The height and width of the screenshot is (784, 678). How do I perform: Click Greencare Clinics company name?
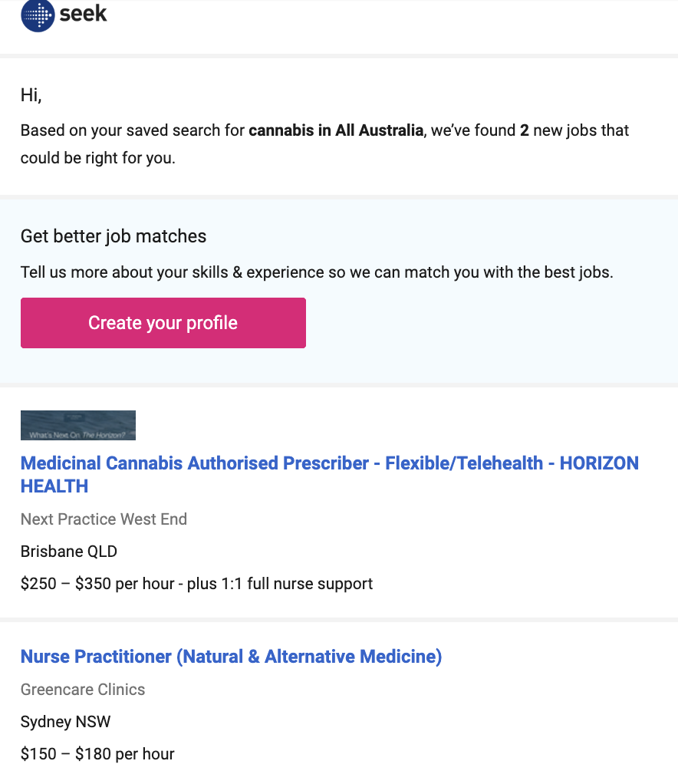pos(83,690)
